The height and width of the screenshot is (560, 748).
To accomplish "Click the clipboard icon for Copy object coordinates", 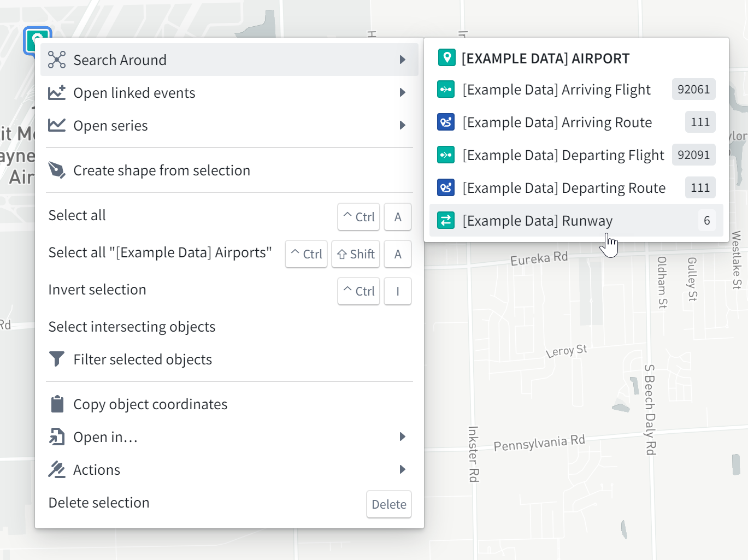I will [x=57, y=404].
